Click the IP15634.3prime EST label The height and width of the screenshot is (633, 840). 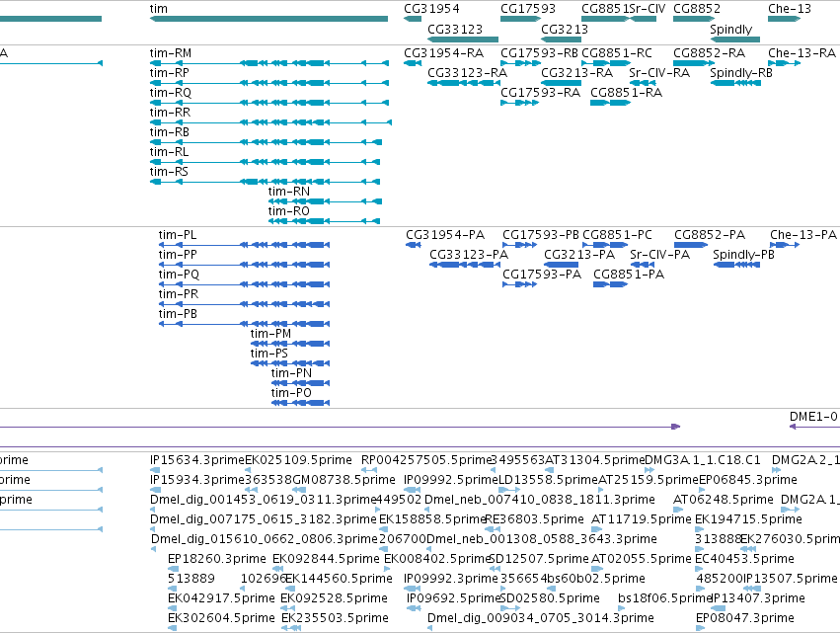197,460
